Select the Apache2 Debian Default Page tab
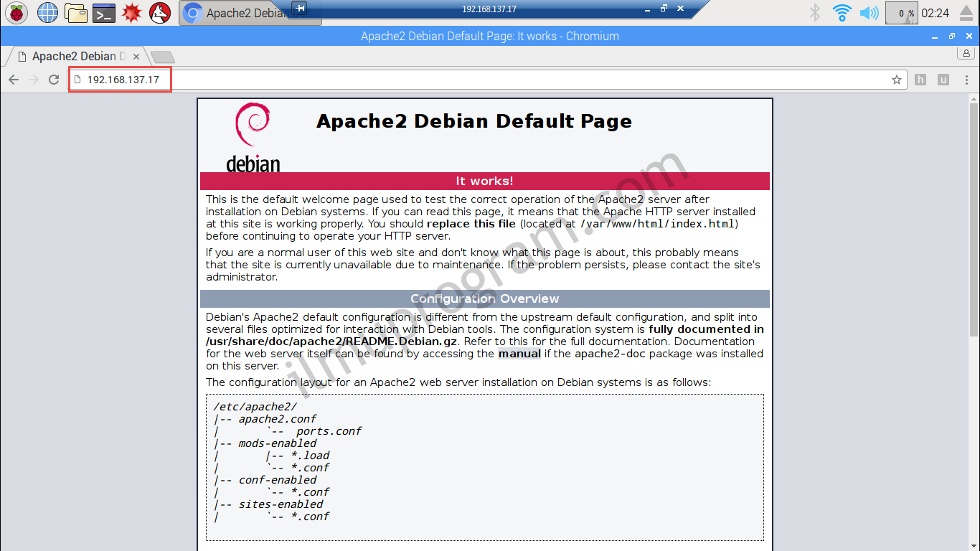The height and width of the screenshot is (551, 980). [75, 56]
